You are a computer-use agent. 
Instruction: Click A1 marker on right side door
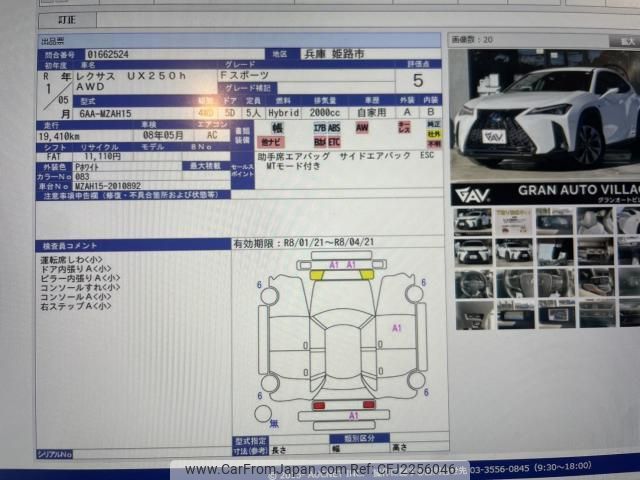click(396, 327)
